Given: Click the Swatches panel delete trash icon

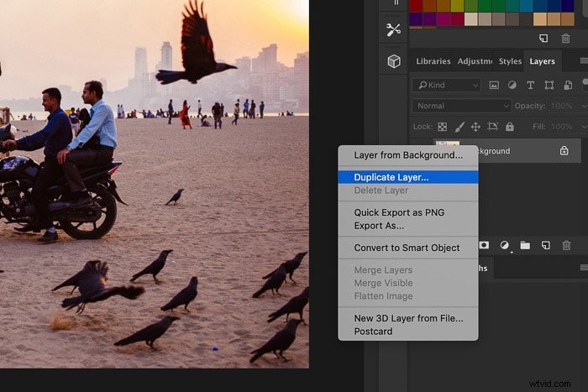Looking at the screenshot, I should pyautogui.click(x=566, y=39).
